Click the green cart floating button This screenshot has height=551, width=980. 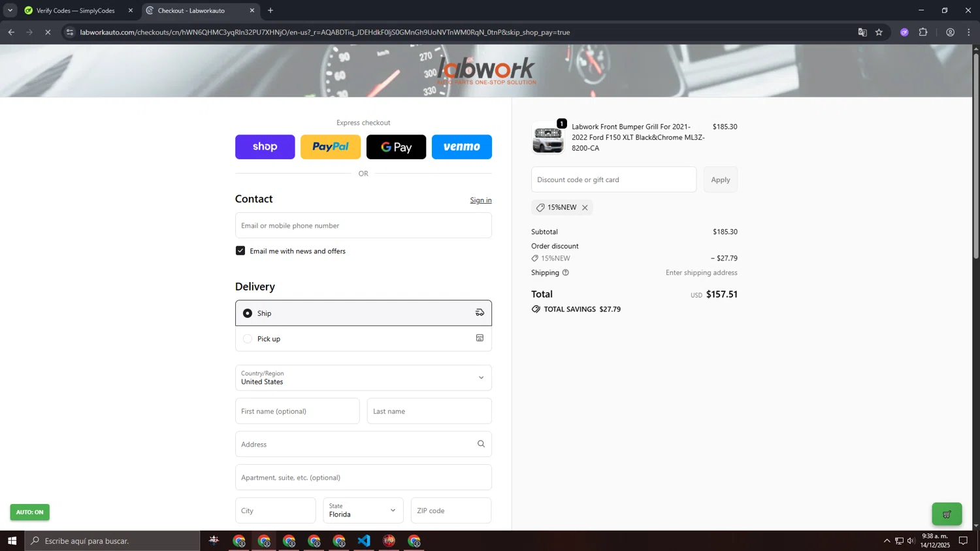click(x=947, y=514)
